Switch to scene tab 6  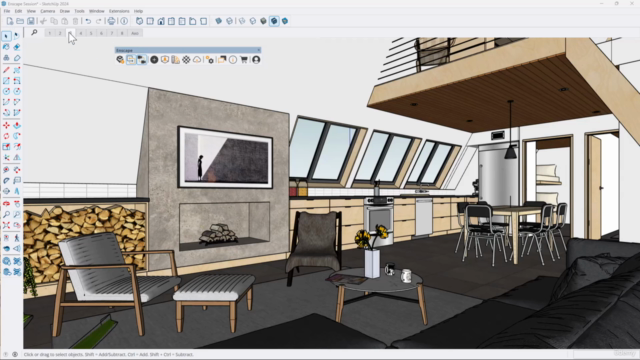point(101,33)
